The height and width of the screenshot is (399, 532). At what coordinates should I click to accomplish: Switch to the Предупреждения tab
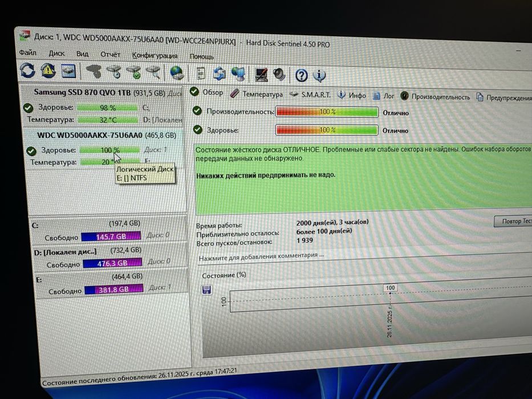503,97
